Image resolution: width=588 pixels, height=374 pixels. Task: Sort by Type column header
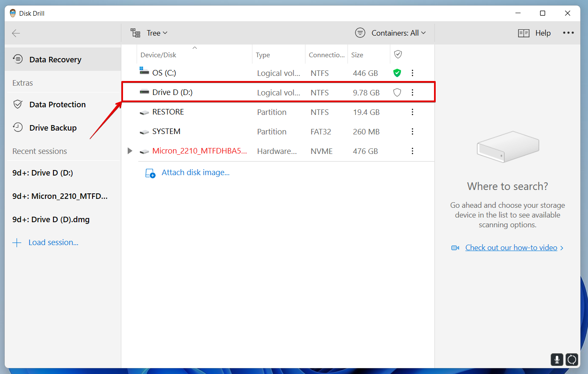coord(263,55)
